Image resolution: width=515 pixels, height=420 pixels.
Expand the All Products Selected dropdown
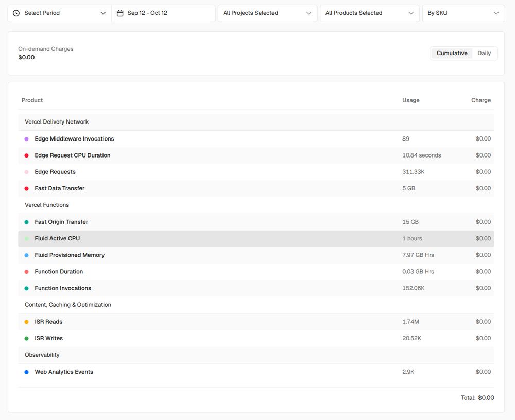pyautogui.click(x=369, y=13)
